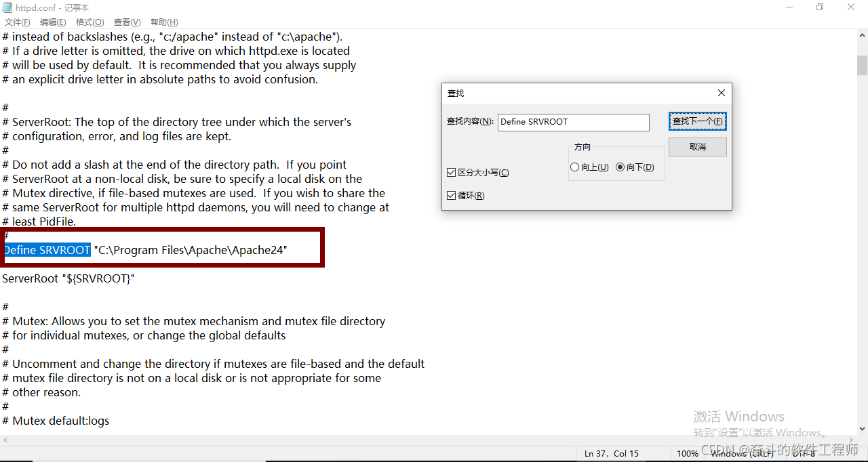Click the 查找下一个(F) button
Viewport: 868px width, 462px height.
[x=697, y=122]
